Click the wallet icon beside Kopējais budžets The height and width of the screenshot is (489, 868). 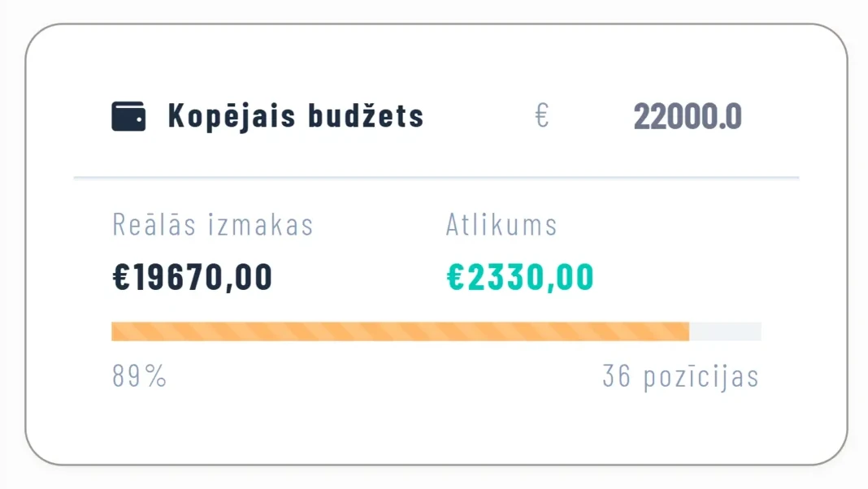[x=128, y=115]
